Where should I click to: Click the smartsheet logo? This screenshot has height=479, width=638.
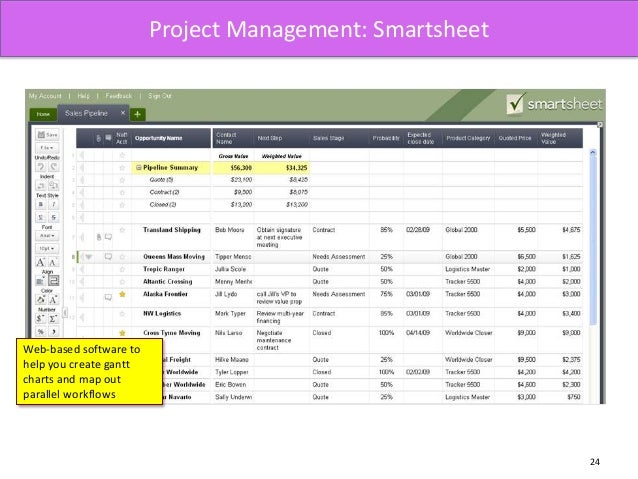pyautogui.click(x=554, y=104)
